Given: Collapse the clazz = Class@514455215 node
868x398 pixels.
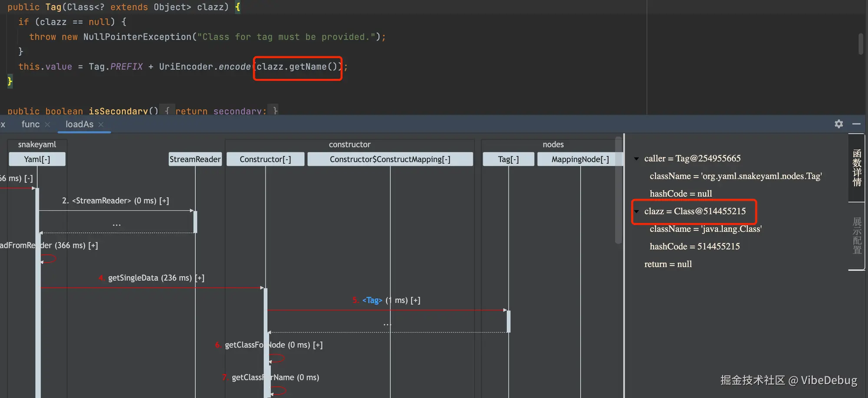Looking at the screenshot, I should [x=636, y=212].
